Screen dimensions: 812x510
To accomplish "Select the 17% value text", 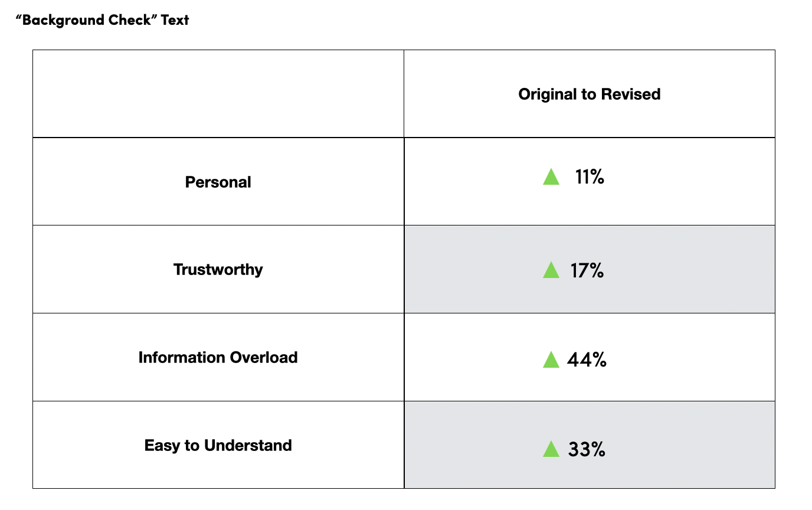I will tap(587, 270).
